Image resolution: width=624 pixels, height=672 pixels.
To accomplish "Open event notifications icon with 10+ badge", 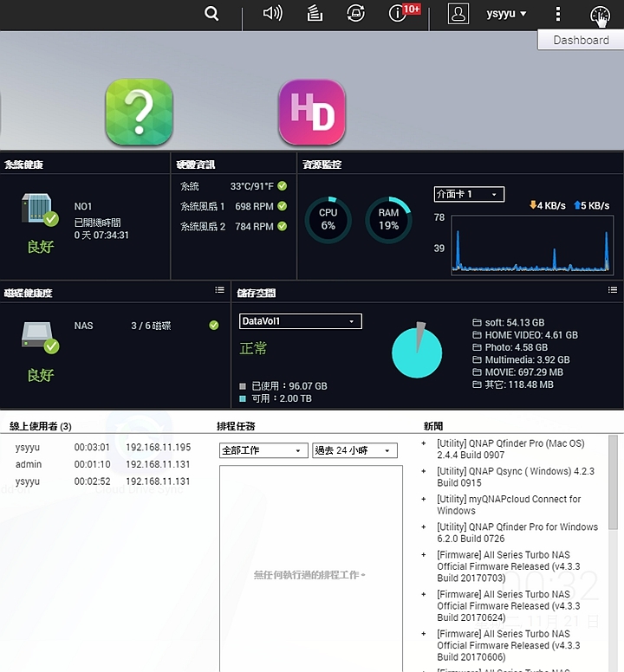I will (404, 13).
